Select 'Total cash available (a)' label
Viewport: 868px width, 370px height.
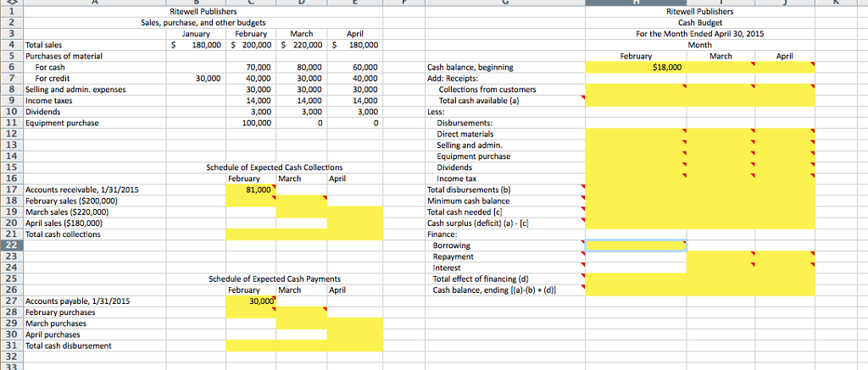[479, 101]
